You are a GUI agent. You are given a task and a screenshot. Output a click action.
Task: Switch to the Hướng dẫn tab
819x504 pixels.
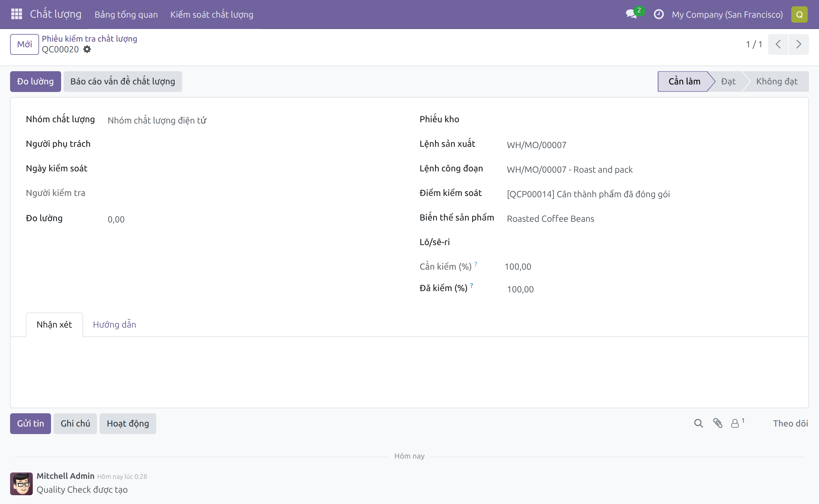click(114, 324)
